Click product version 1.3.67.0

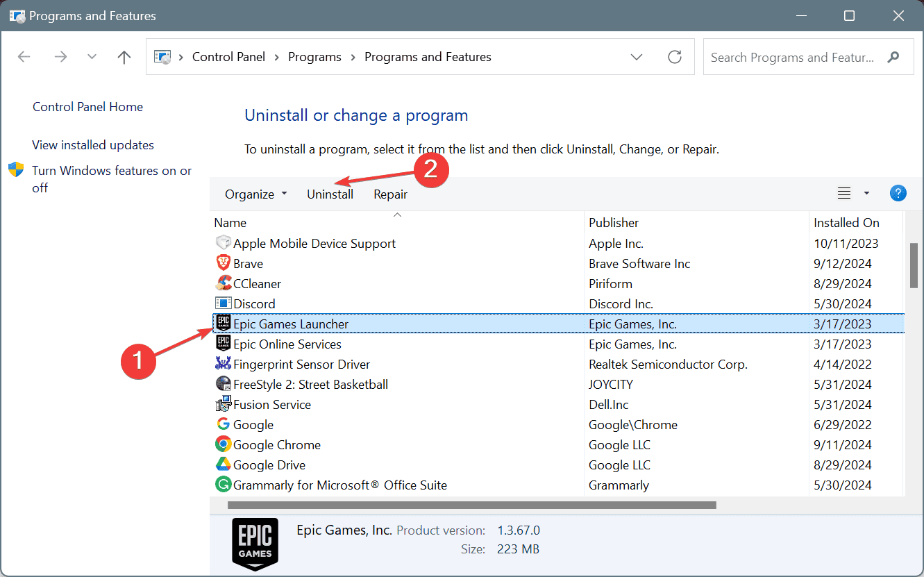coord(519,530)
